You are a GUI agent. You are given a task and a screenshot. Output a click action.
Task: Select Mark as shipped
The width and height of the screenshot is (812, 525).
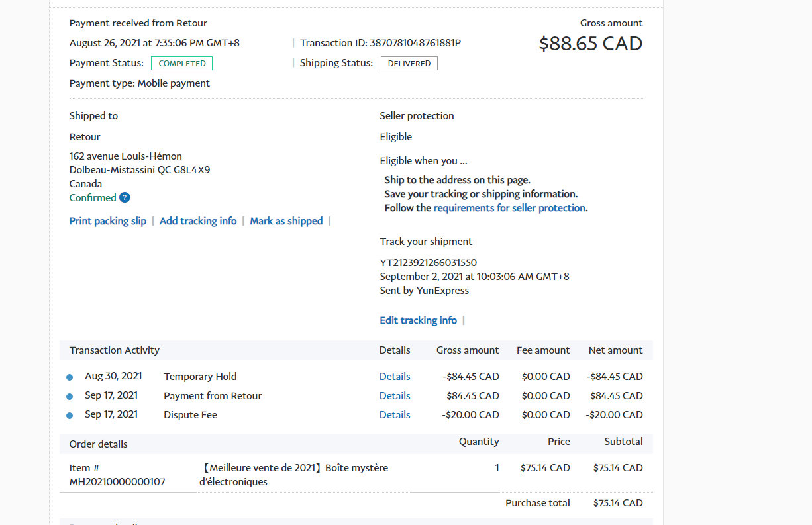[x=286, y=221]
